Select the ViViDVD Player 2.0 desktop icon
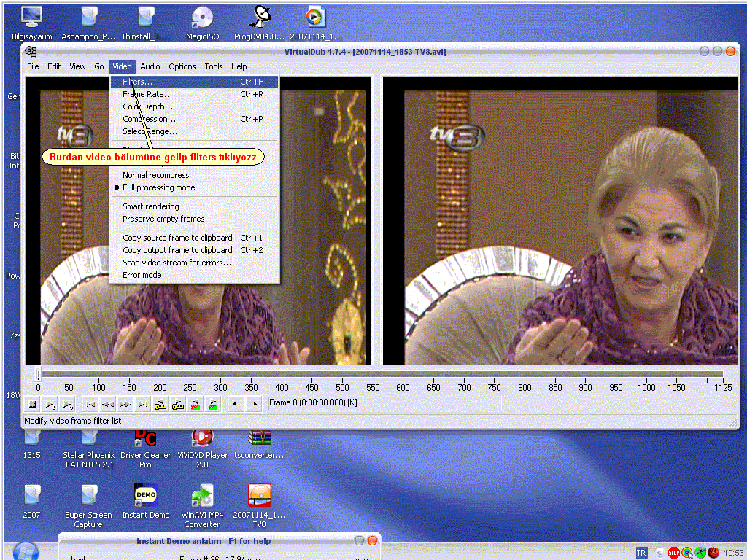This screenshot has height=560, width=747. (203, 449)
